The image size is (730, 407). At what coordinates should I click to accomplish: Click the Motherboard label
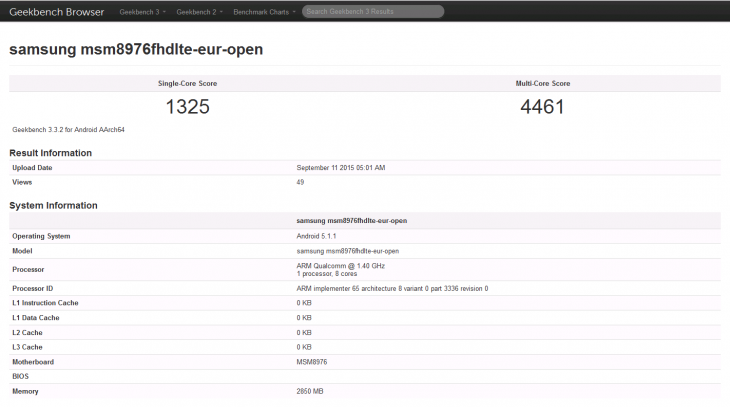(x=33, y=362)
